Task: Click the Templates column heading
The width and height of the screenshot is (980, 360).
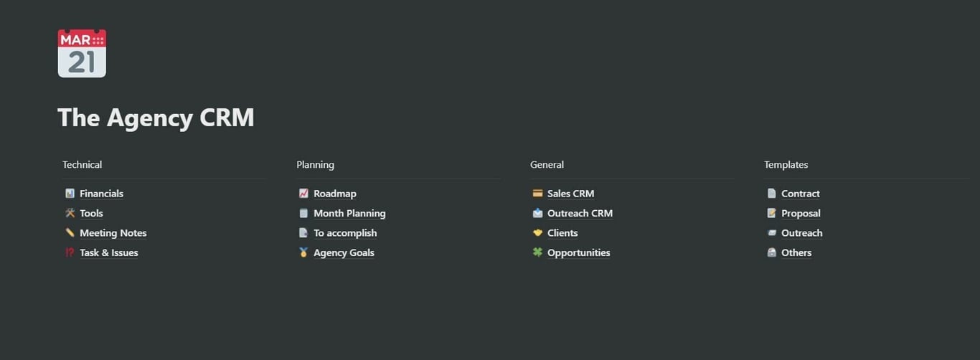Action: [786, 165]
